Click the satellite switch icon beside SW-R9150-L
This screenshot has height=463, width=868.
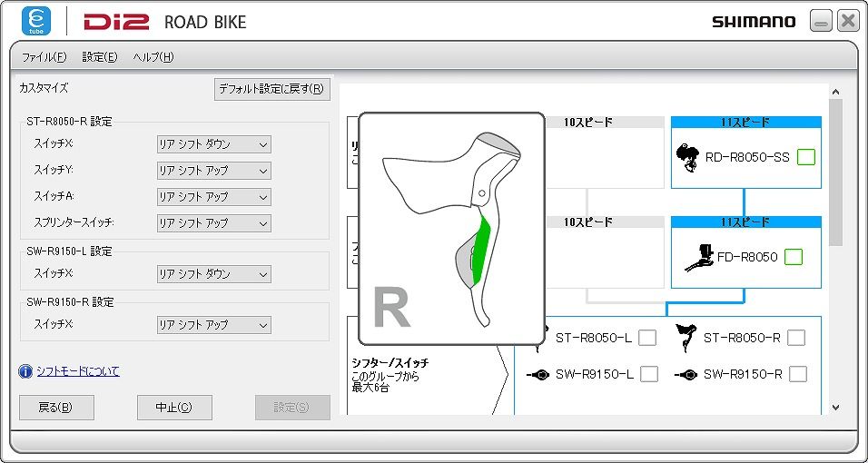[538, 375]
